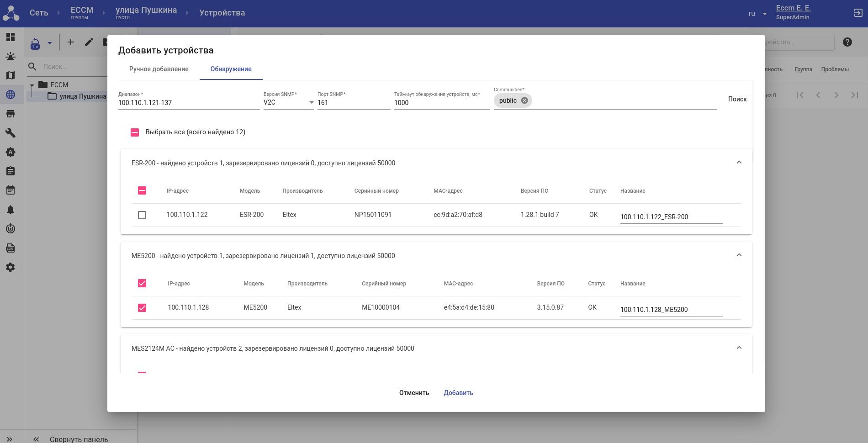Click the notifications bell icon
The image size is (868, 443).
tap(11, 210)
